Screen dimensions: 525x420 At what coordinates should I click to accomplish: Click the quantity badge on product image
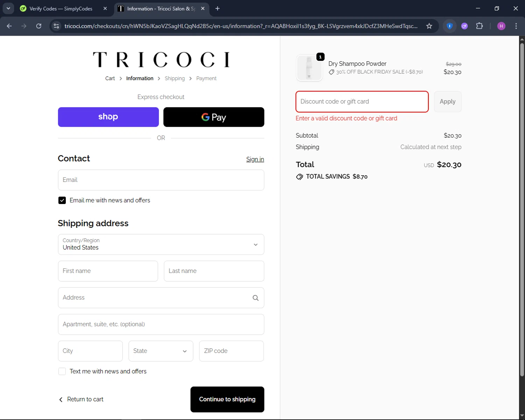(320, 57)
